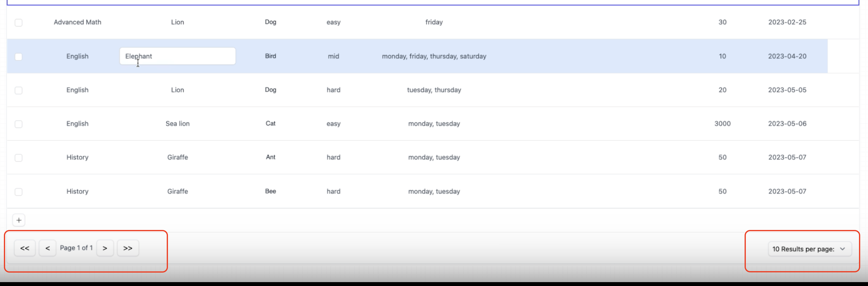
Task: Check the History row containing Bee
Action: [18, 191]
